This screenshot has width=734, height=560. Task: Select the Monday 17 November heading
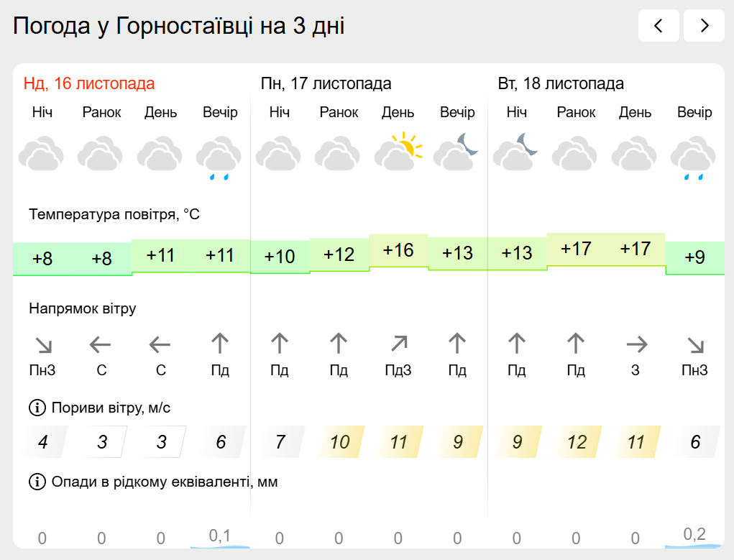coord(326,83)
